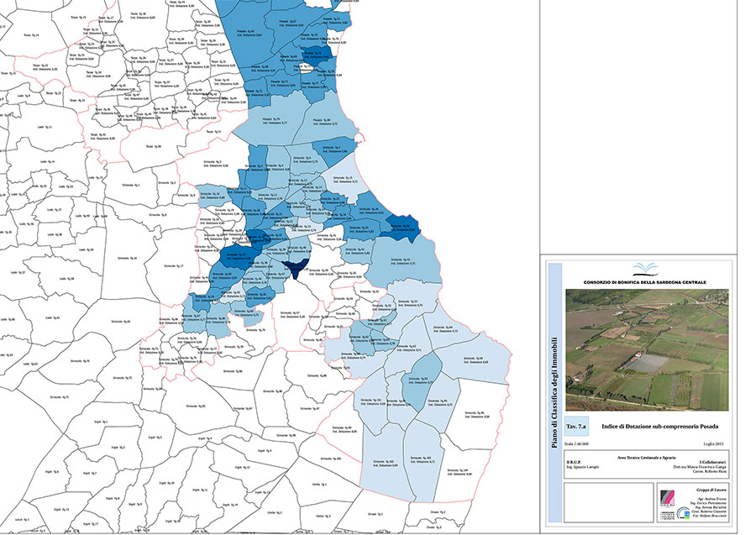Image resolution: width=756 pixels, height=535 pixels.
Task: Select the 'Siniscola fg.2' parcel label
Action: click(x=167, y=182)
